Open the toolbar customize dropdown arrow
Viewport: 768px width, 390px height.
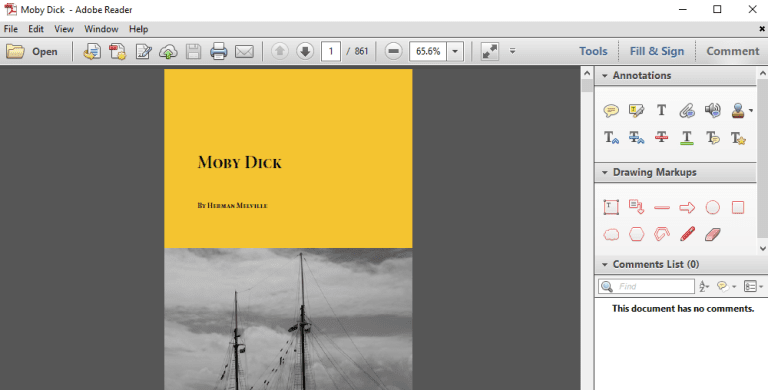[512, 50]
